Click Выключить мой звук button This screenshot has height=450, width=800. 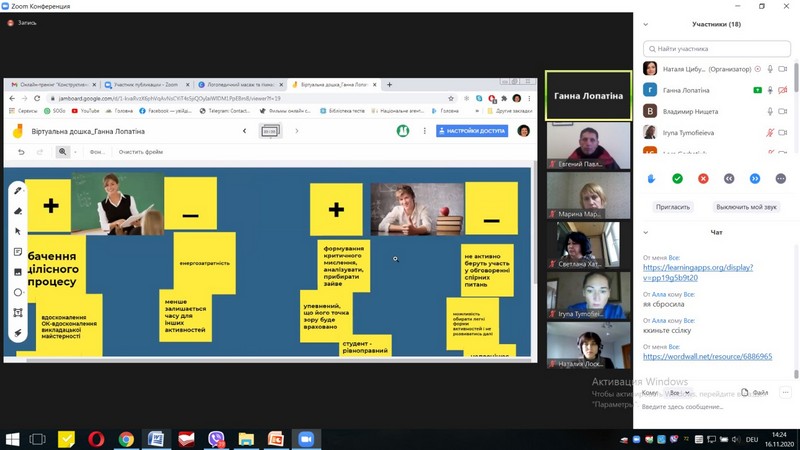(x=746, y=207)
